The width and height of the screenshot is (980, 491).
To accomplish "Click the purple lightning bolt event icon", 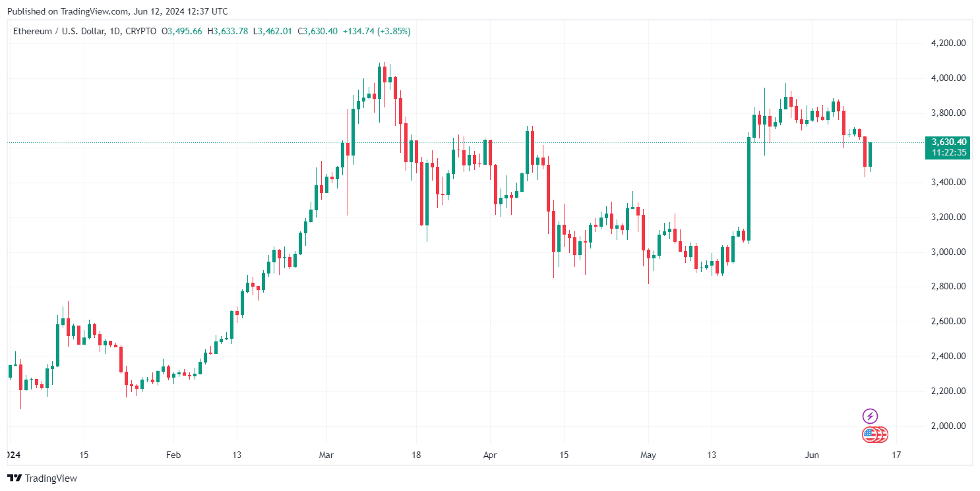I will [871, 416].
